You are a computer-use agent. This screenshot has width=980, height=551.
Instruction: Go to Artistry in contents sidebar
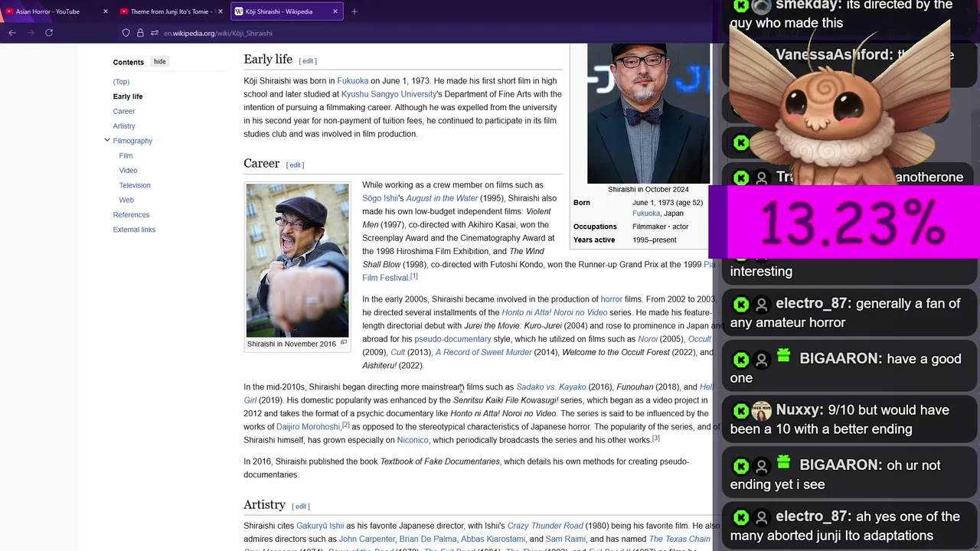point(124,126)
